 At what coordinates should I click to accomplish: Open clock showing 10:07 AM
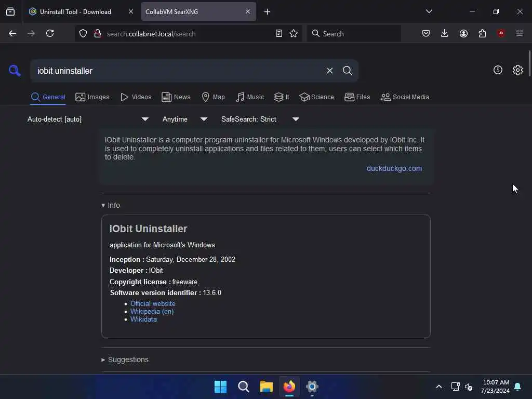coord(495,387)
